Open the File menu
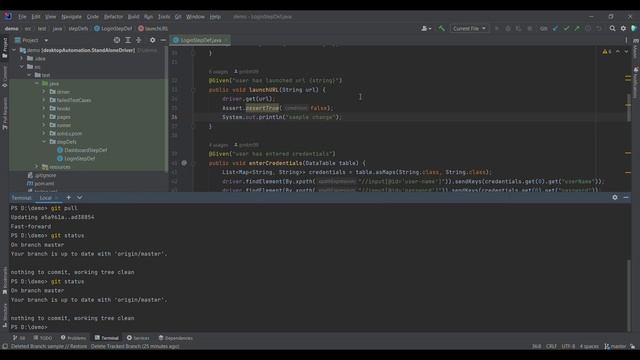This screenshot has width=640, height=360. click(22, 17)
